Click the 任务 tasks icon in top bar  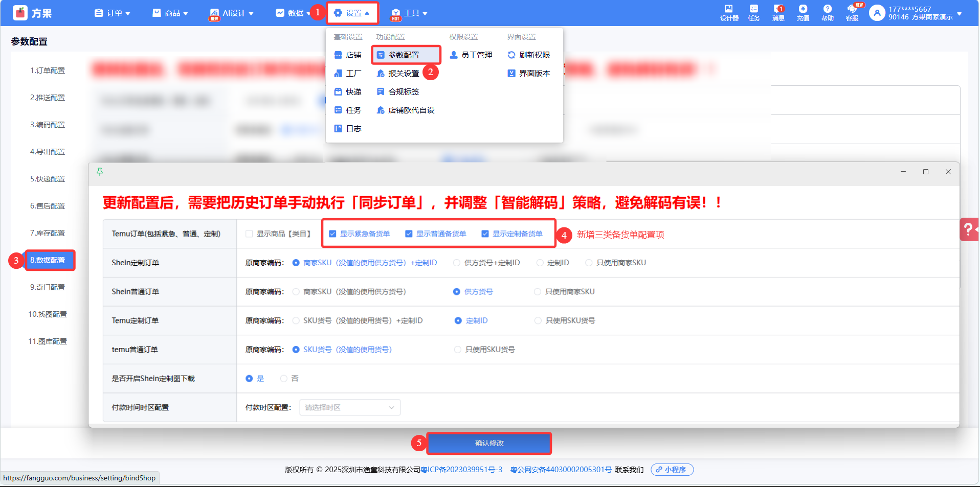[753, 12]
